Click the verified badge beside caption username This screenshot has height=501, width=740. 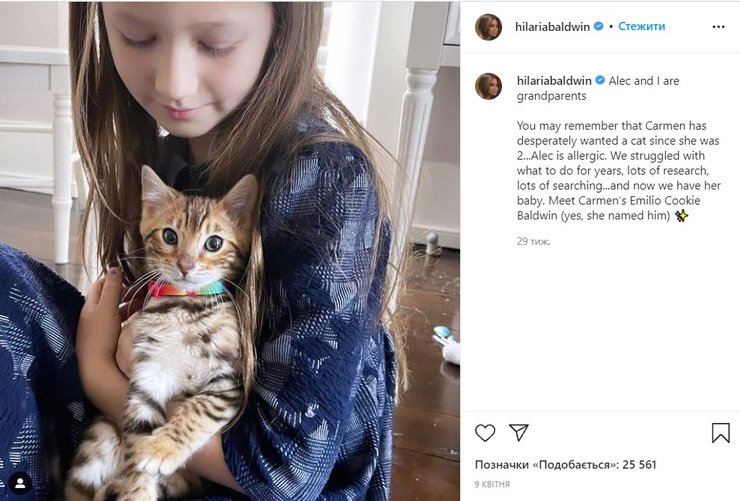tap(600, 80)
